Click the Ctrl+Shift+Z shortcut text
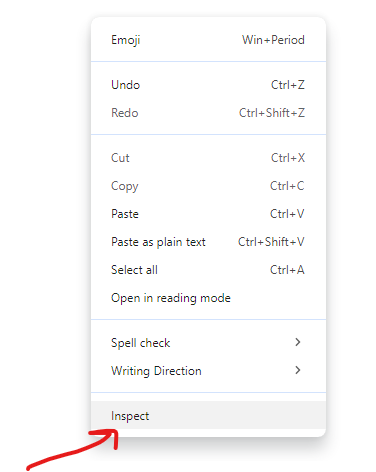The width and height of the screenshot is (376, 472). 272,113
